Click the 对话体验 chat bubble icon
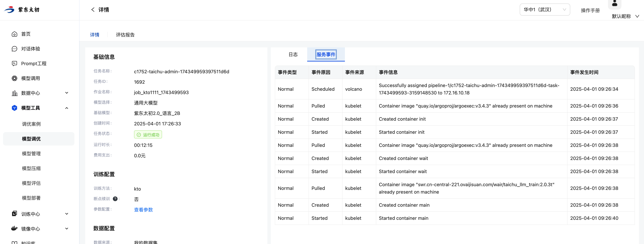 (14, 49)
